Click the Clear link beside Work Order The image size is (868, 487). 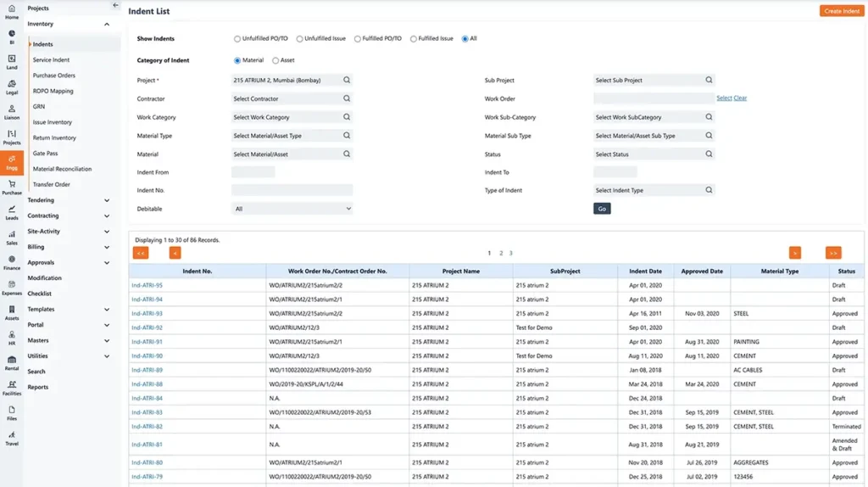pyautogui.click(x=740, y=98)
